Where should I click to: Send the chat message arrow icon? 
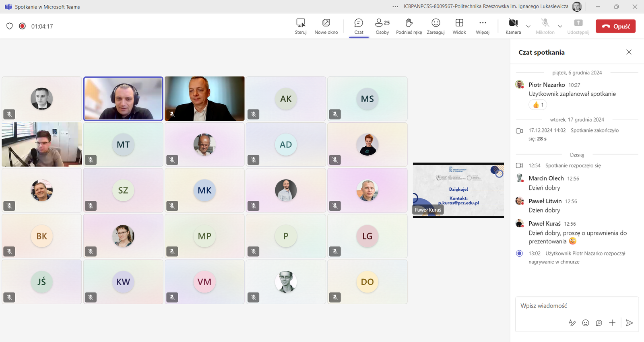(x=630, y=323)
